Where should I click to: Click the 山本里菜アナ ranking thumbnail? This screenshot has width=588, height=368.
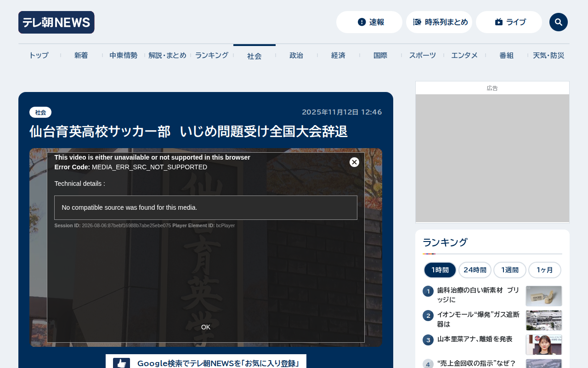(544, 345)
